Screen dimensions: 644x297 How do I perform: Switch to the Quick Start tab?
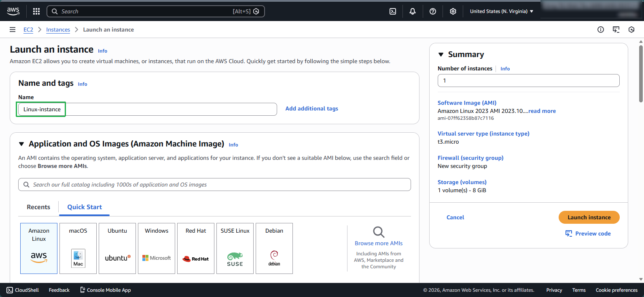(85, 207)
